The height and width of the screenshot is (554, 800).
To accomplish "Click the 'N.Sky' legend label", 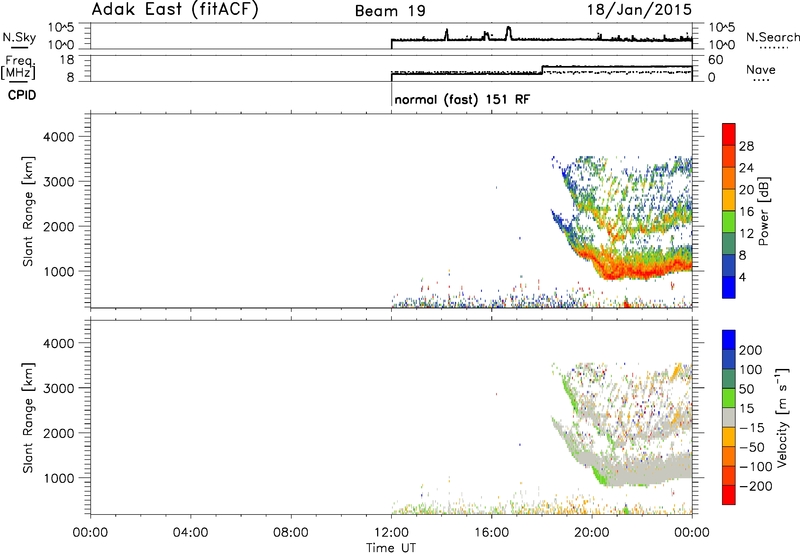I will pyautogui.click(x=19, y=37).
